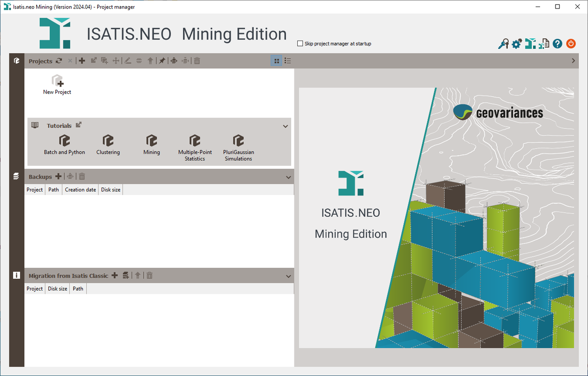588x376 pixels.
Task: Select the info sidebar icon beside Migration
Action: click(16, 275)
